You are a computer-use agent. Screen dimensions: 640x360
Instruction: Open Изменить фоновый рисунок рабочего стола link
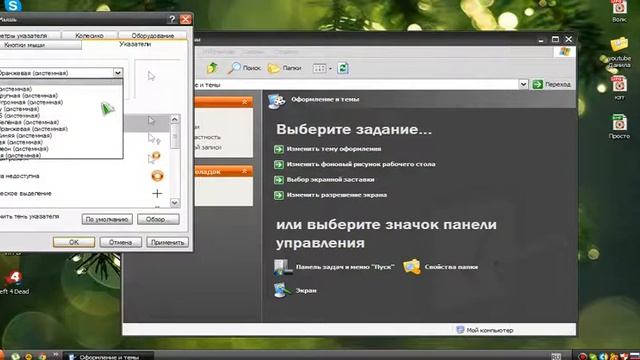[x=361, y=164]
